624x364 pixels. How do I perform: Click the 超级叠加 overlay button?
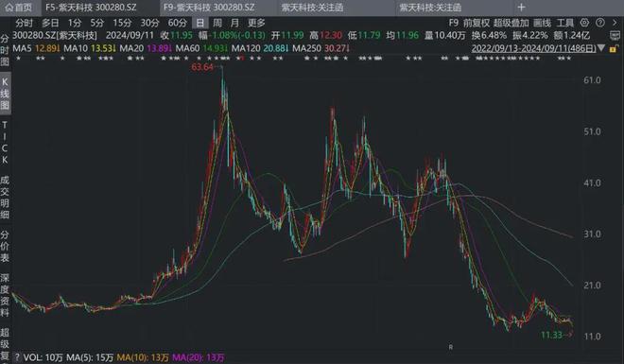tap(511, 23)
